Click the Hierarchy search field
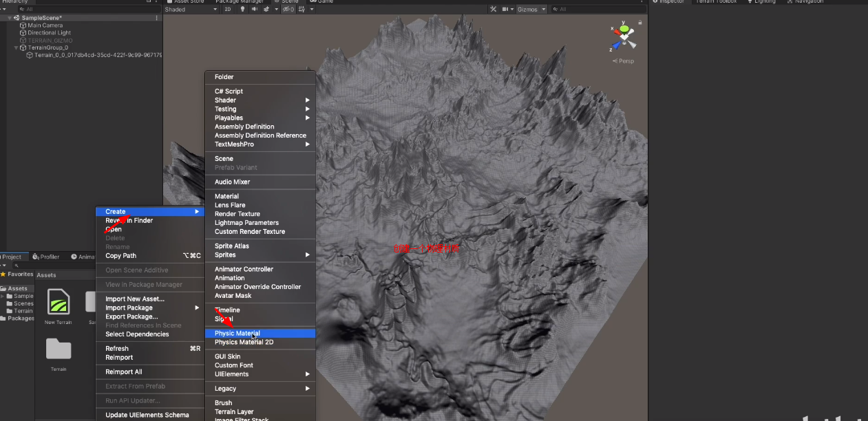 (89, 10)
